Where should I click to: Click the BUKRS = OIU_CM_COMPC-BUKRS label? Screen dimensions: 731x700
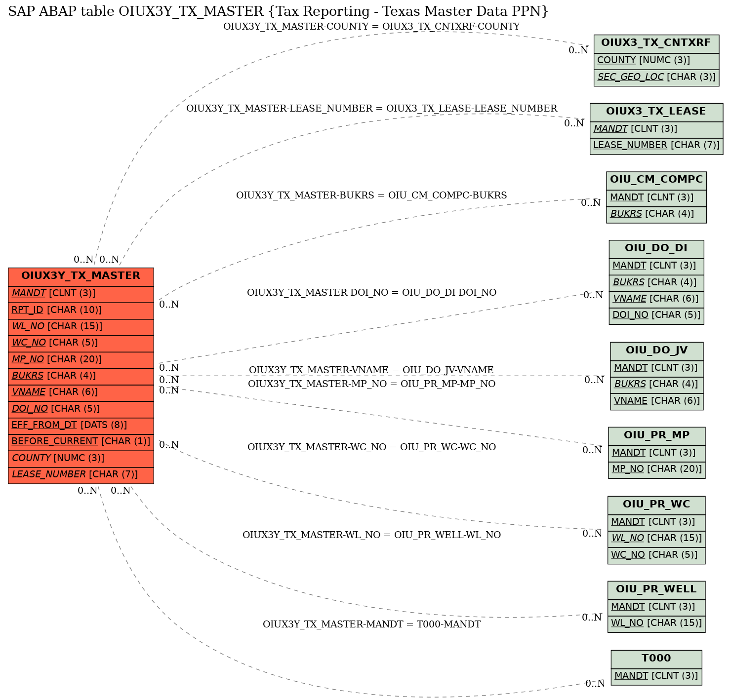click(371, 195)
